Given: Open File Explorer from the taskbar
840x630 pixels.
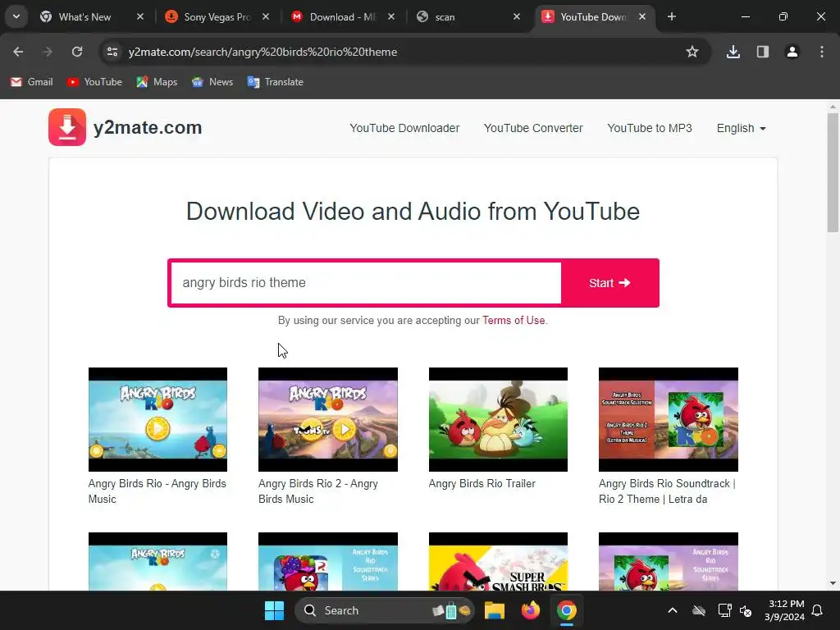Looking at the screenshot, I should 495,610.
